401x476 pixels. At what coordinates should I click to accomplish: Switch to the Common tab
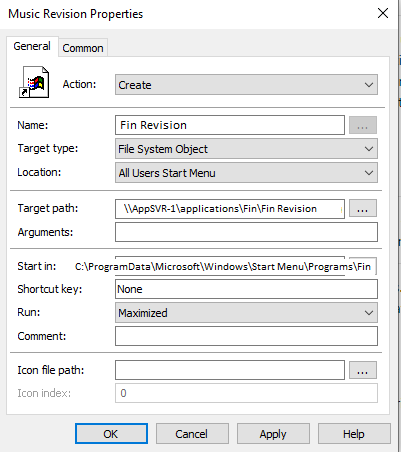click(83, 48)
